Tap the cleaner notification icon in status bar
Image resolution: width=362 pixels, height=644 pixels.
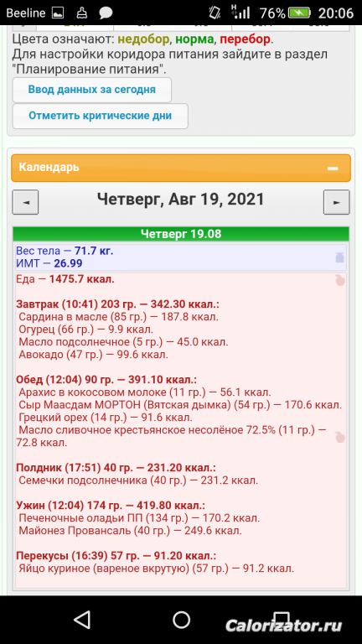pyautogui.click(x=82, y=13)
